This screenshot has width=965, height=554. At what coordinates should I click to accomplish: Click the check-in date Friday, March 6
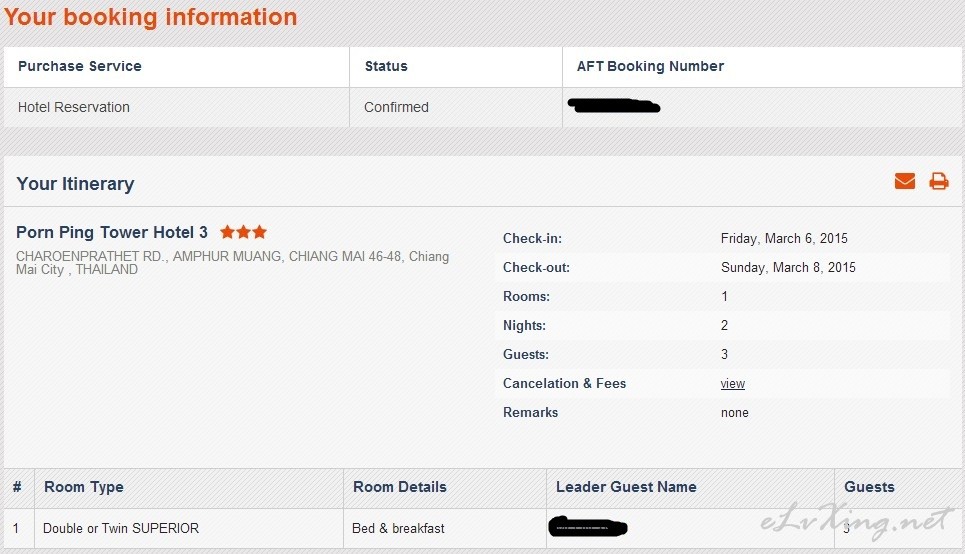(x=784, y=238)
